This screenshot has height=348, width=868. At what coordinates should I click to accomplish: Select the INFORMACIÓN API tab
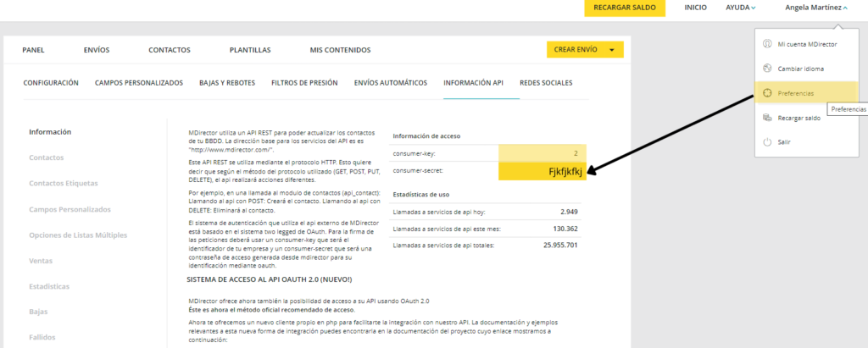point(473,83)
